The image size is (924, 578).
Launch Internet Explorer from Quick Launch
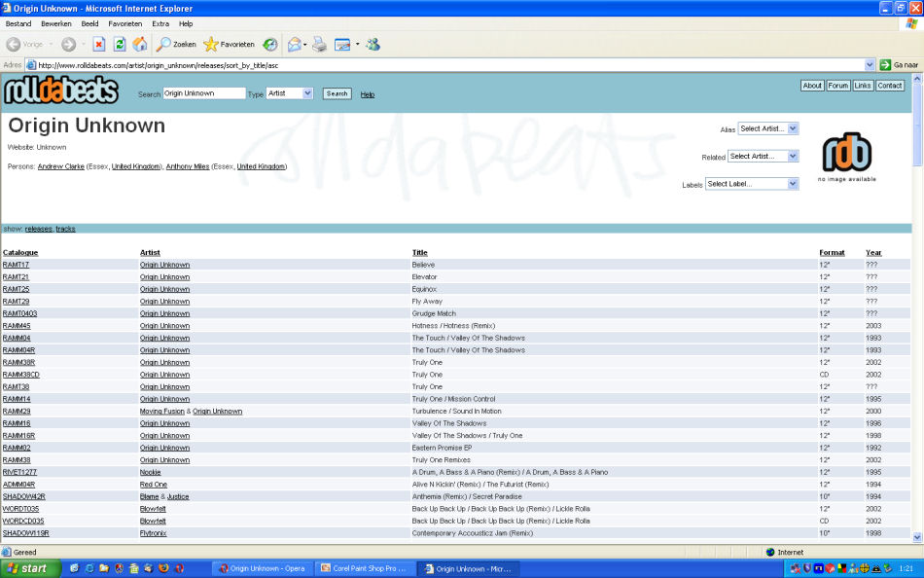(x=89, y=568)
